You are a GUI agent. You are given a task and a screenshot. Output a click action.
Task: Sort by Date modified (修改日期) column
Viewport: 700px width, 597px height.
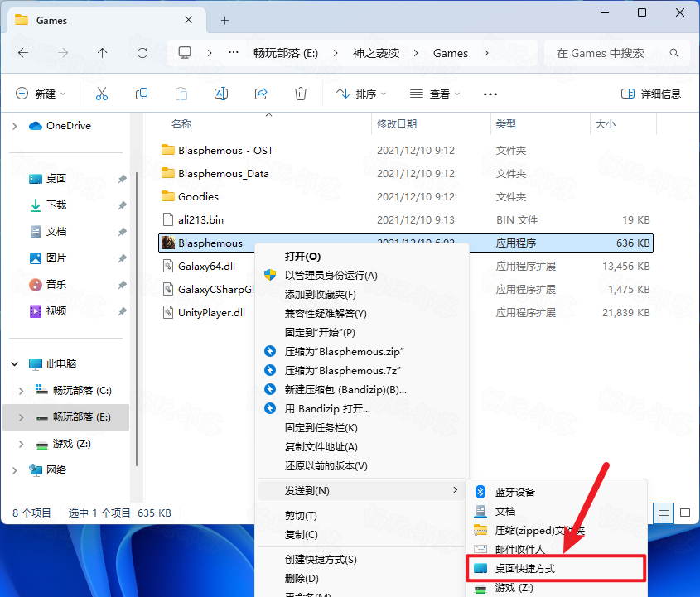point(397,124)
